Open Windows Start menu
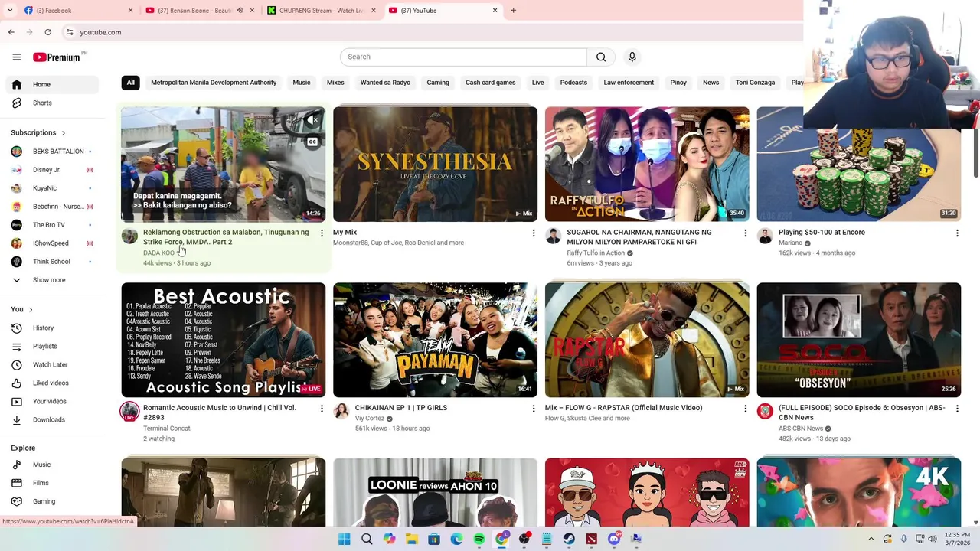This screenshot has width=980, height=551. click(344, 539)
